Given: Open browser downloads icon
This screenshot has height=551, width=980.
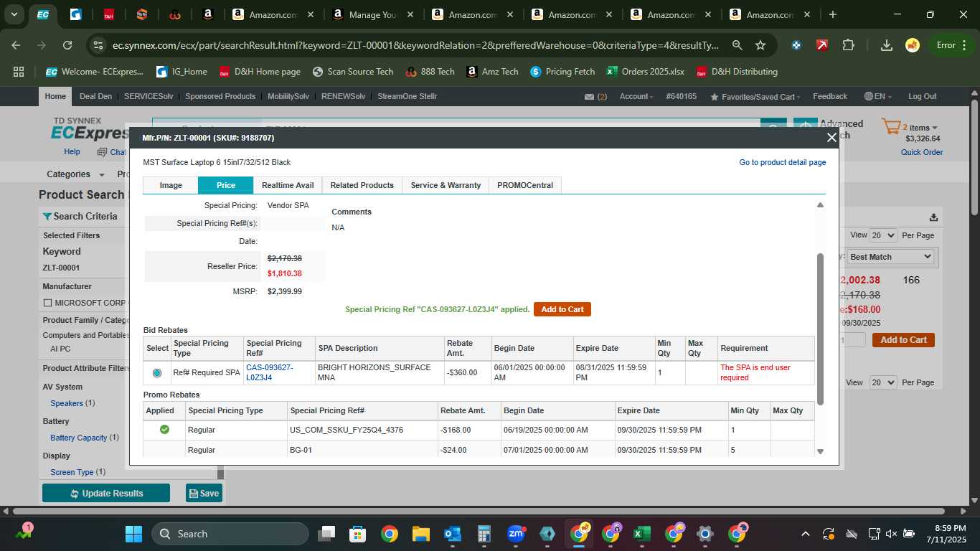Looking at the screenshot, I should tap(887, 45).
